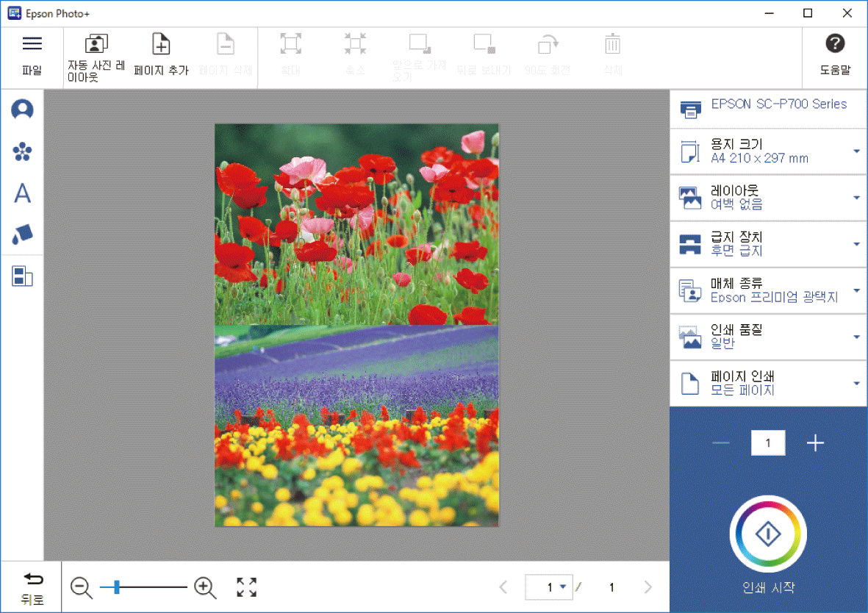
Task: Open the page number dropdown at bottom
Action: (563, 587)
